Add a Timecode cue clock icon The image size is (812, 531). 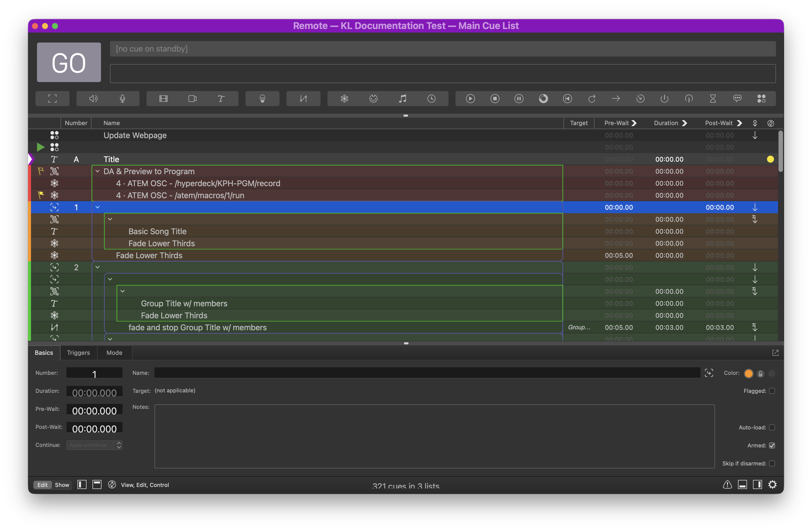(431, 99)
